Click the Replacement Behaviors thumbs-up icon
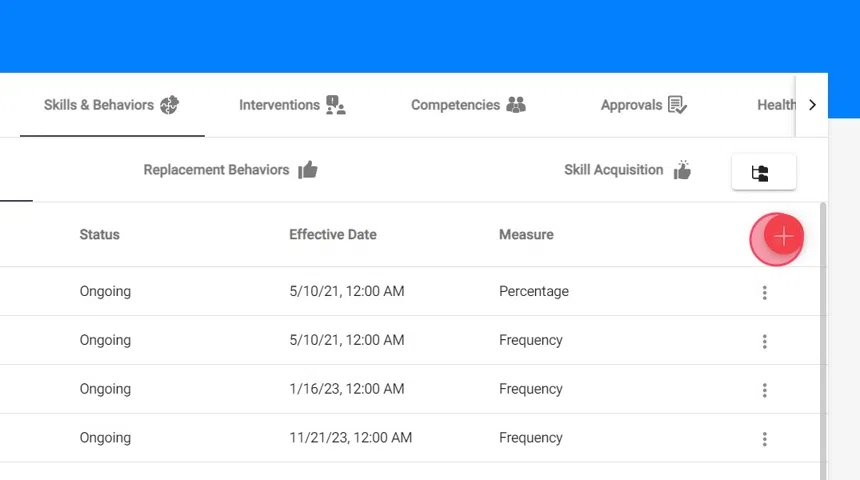 click(x=308, y=170)
